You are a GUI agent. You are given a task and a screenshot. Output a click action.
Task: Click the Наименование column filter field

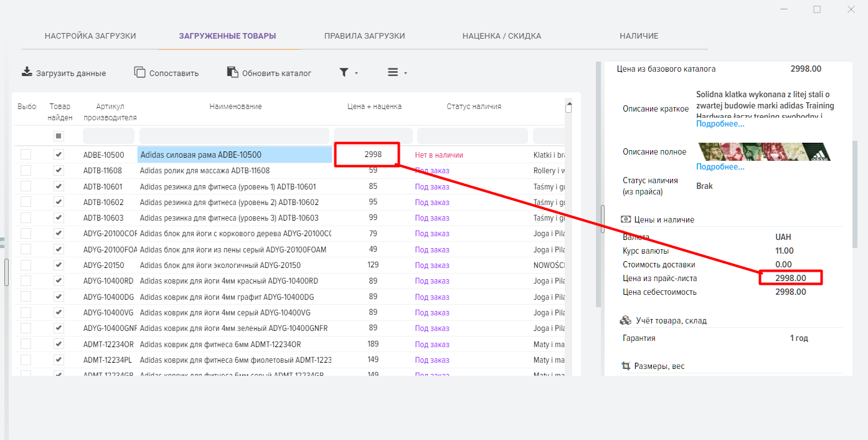(234, 136)
